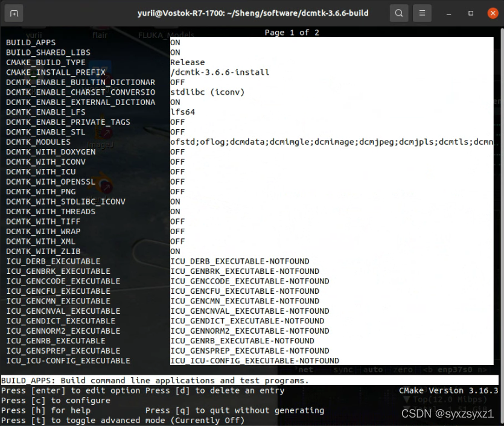Select the DCMTK_WITH_XML option name

tap(41, 241)
